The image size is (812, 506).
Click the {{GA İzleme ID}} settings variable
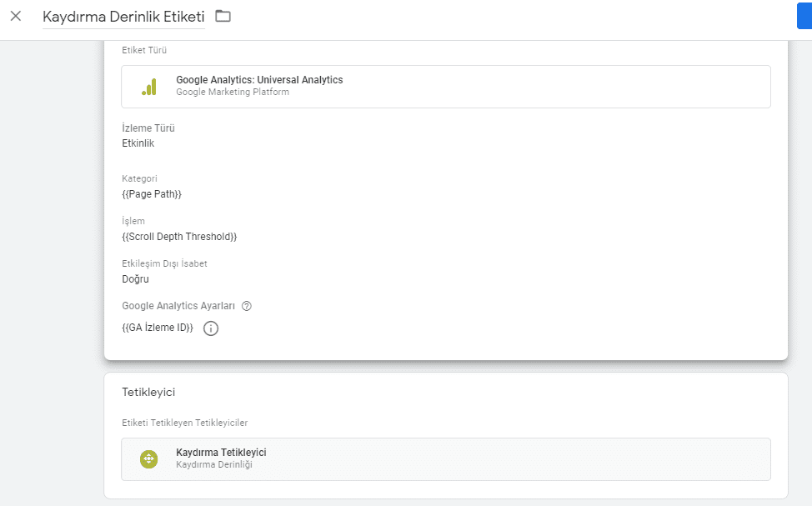158,328
